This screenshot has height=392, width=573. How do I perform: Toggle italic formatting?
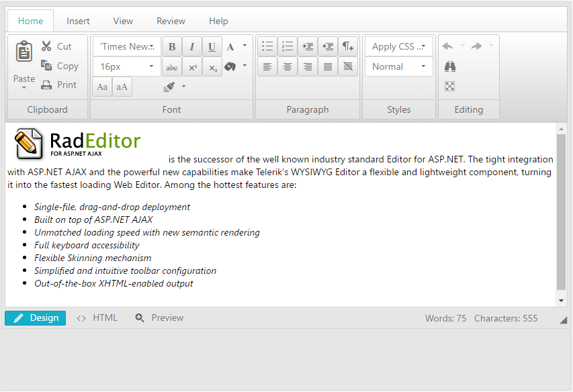[x=192, y=46]
